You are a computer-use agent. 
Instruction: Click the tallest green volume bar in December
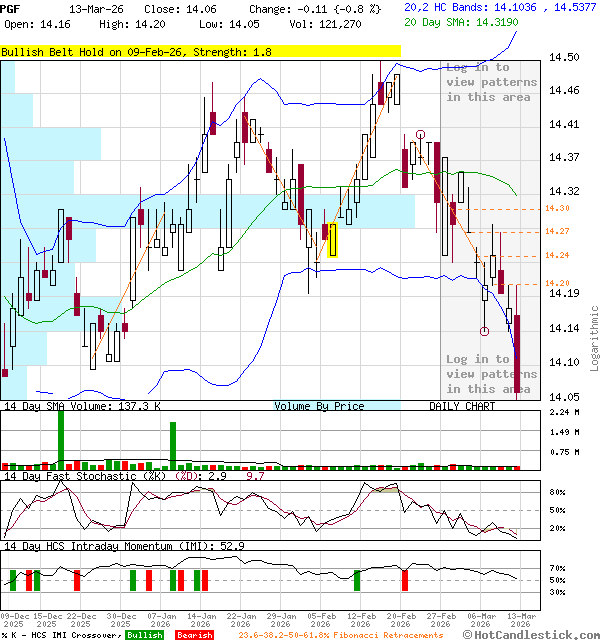tap(60, 435)
